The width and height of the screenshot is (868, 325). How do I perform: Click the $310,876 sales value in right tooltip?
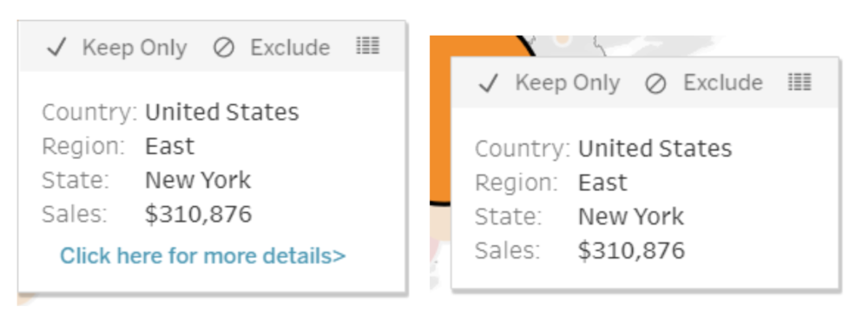pos(632,250)
